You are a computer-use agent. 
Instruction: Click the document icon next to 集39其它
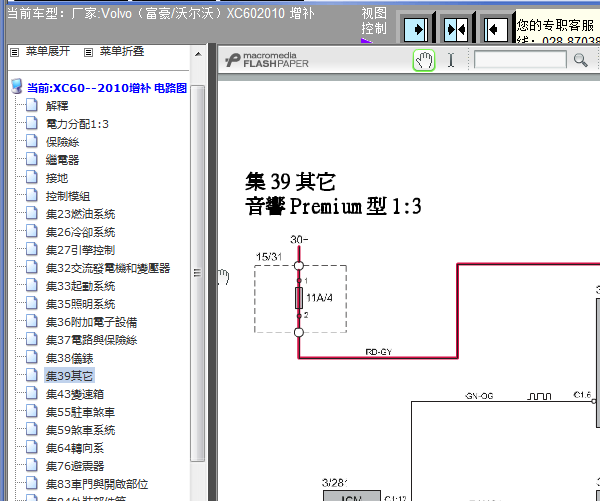point(32,375)
